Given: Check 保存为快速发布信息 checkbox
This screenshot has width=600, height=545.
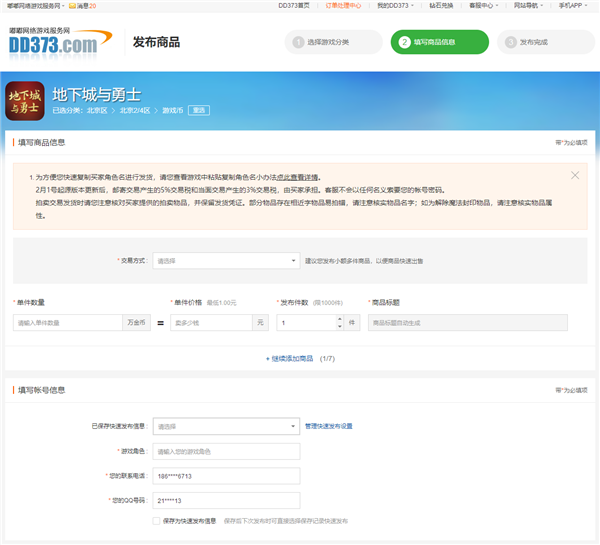Looking at the screenshot, I should point(156,521).
